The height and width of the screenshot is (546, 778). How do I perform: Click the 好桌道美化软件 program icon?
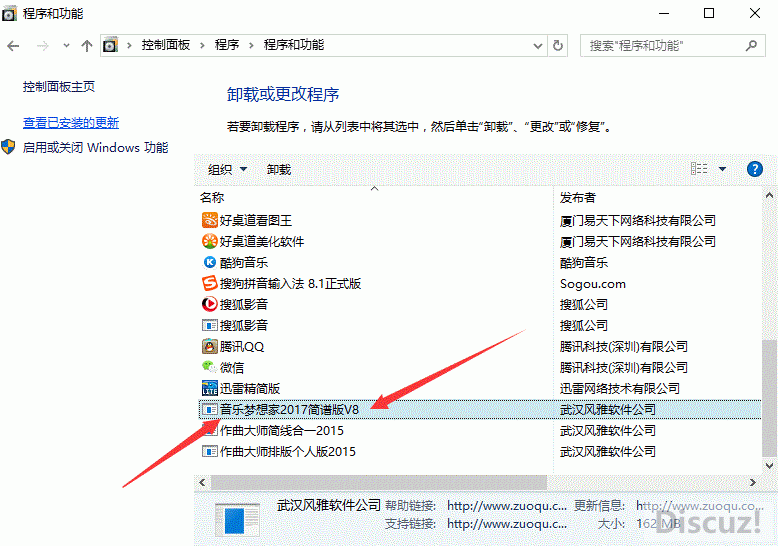(x=209, y=241)
